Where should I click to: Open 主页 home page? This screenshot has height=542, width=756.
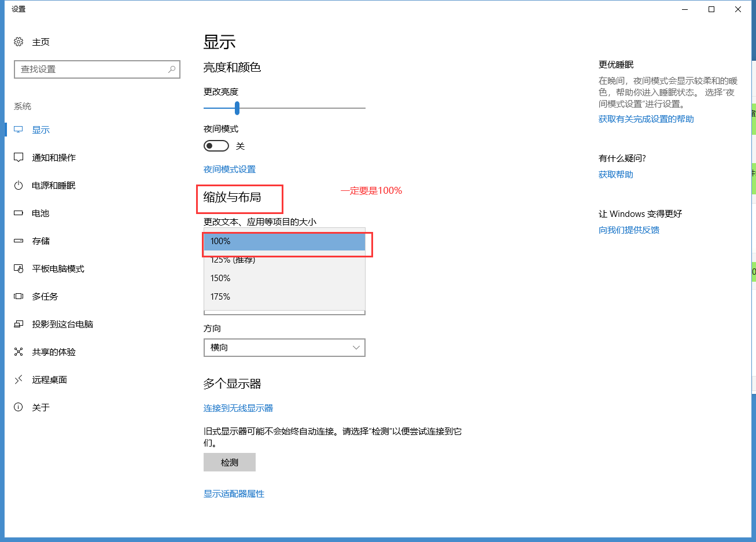[x=40, y=42]
